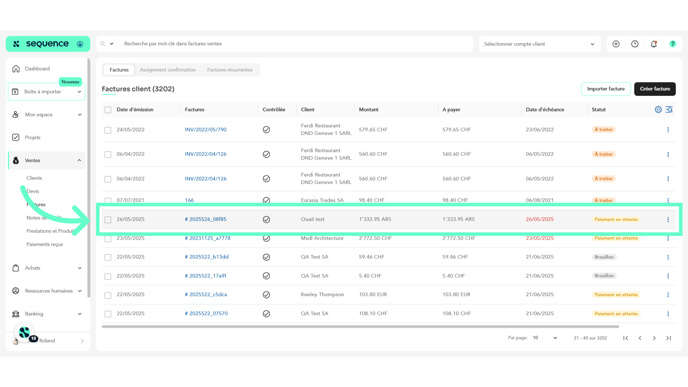Click the Mon espace person icon
The height and width of the screenshot is (387, 688).
pos(16,115)
